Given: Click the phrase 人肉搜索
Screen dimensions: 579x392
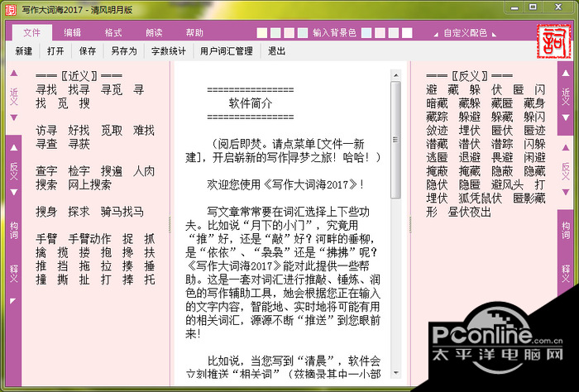Looking at the screenshot, I should point(95,178).
